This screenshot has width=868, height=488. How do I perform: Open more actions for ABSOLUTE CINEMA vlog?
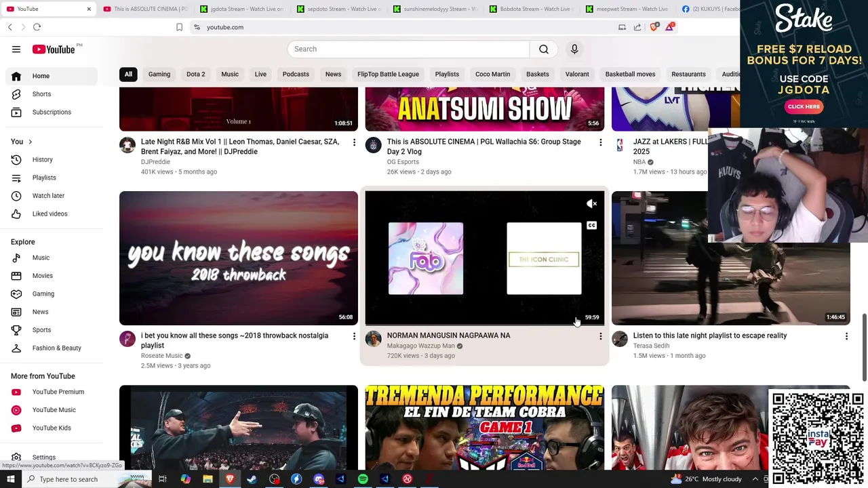(600, 142)
